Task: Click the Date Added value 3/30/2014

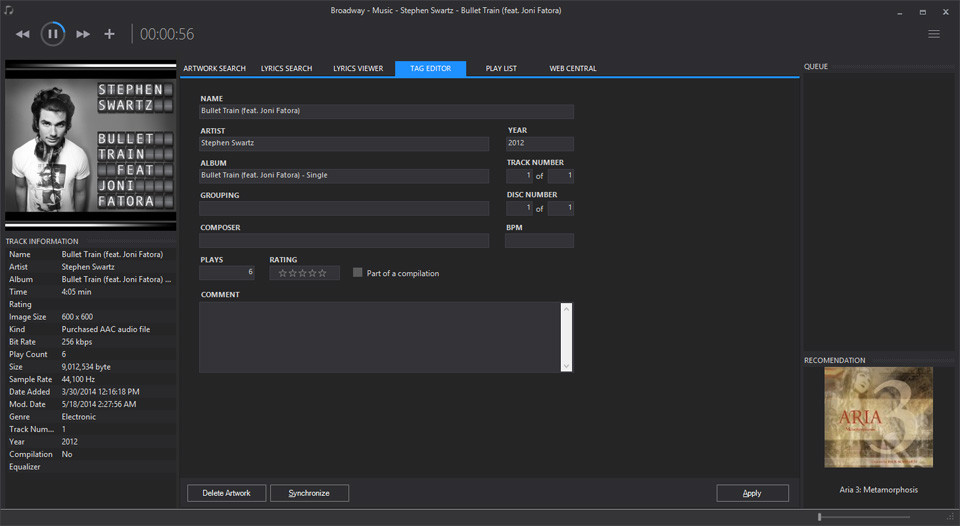Action: tap(100, 392)
